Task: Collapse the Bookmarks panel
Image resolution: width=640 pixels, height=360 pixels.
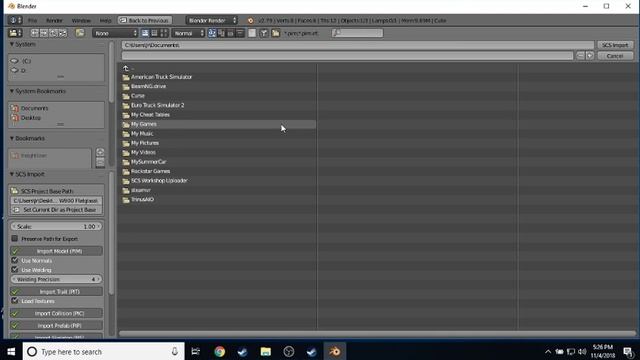Action: pos(12,138)
